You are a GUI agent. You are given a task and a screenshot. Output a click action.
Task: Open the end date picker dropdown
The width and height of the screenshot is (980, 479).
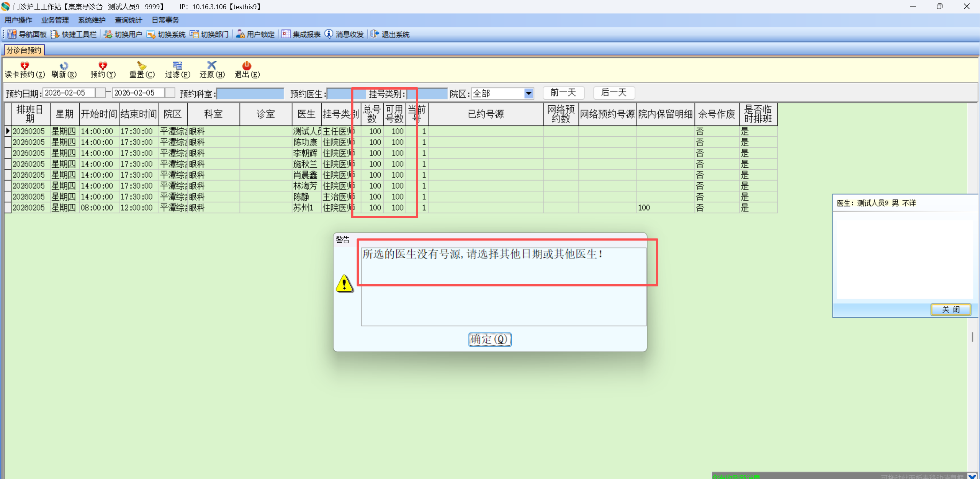[170, 93]
